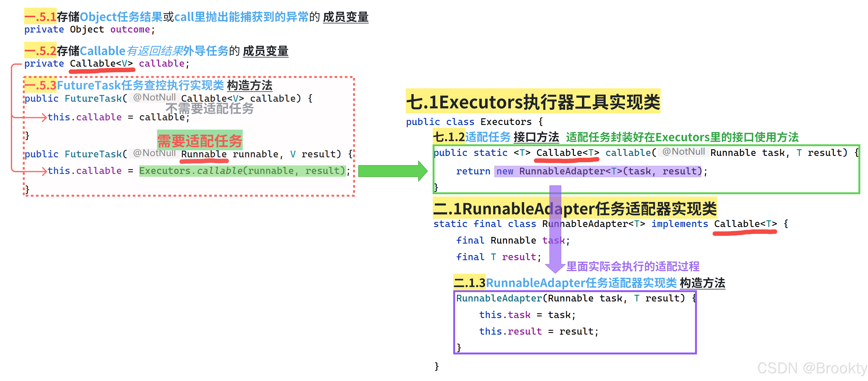Click the green-highlighted Executors.callable(runnable, result) code
The height and width of the screenshot is (381, 868).
pyautogui.click(x=242, y=171)
